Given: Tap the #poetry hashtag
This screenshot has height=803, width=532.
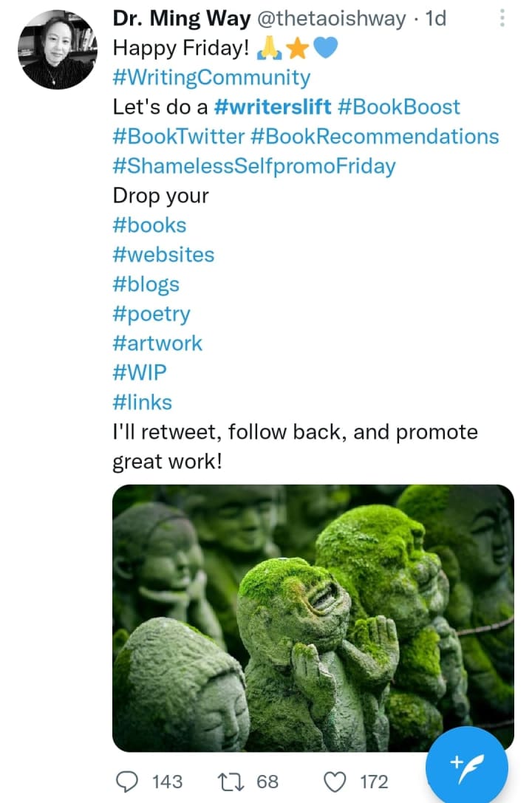Looking at the screenshot, I should point(151,314).
